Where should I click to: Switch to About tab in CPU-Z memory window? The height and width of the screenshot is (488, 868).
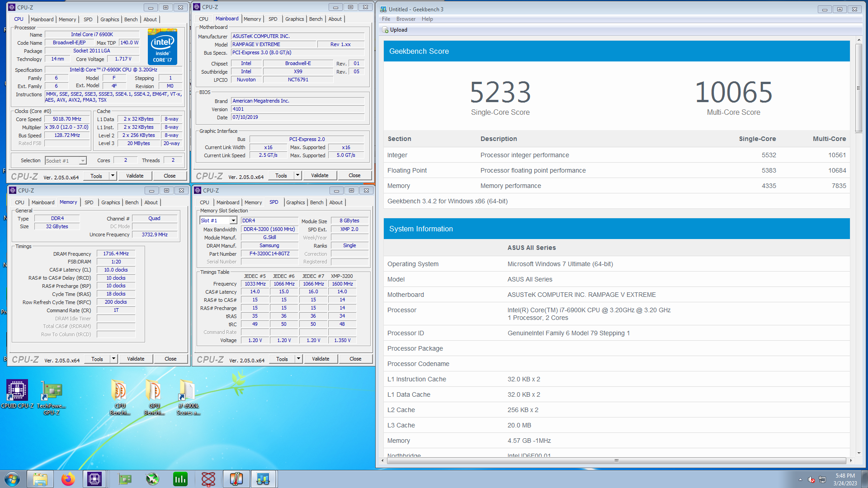coord(151,202)
